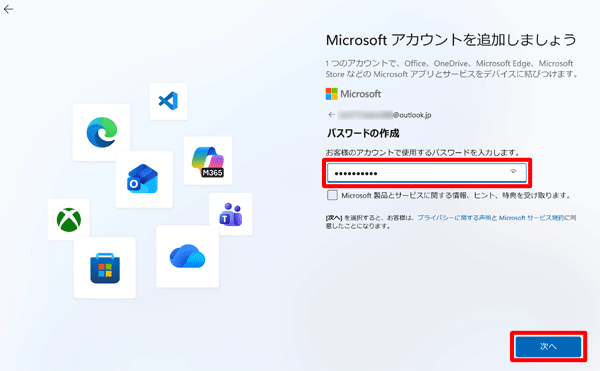Click the Outlook icon tile

pos(144,179)
